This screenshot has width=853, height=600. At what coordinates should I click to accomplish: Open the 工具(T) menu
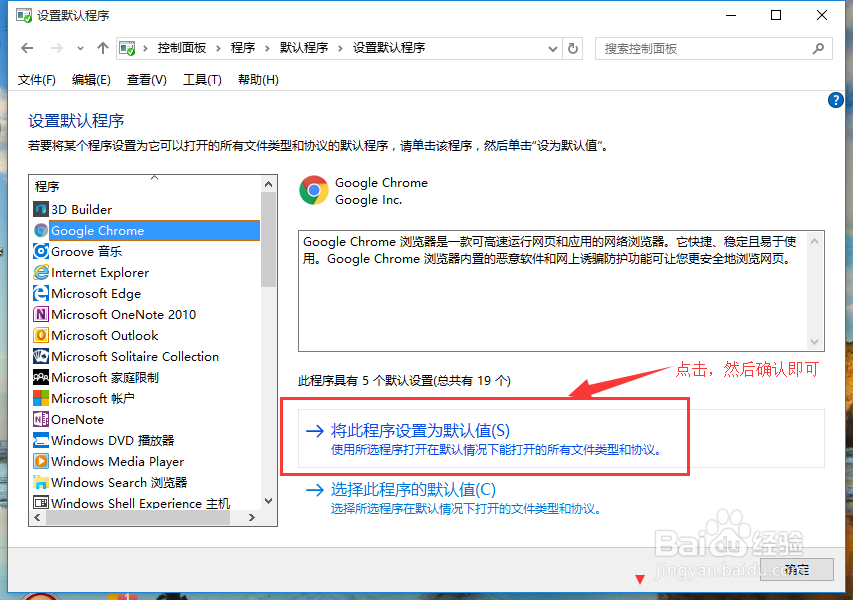click(202, 80)
